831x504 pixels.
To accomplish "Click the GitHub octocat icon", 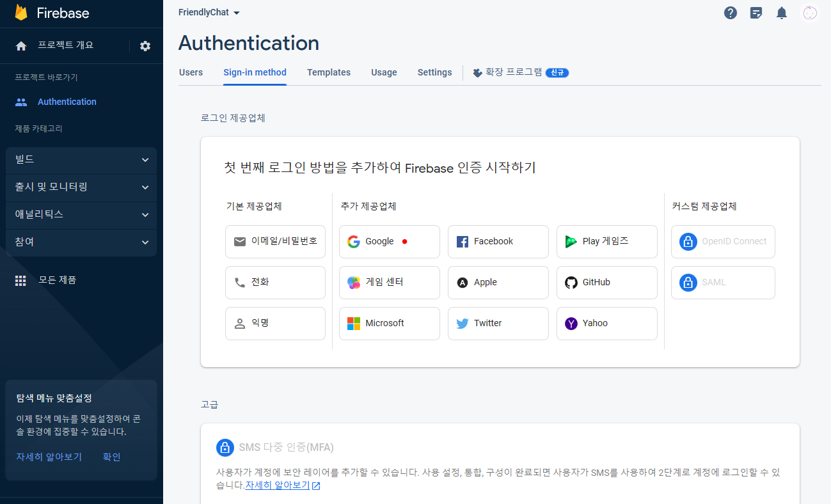I will 571,283.
